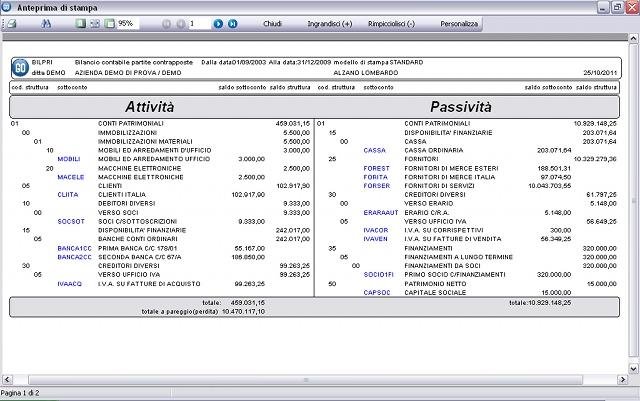Click the print icon in toolbar

[x=12, y=24]
